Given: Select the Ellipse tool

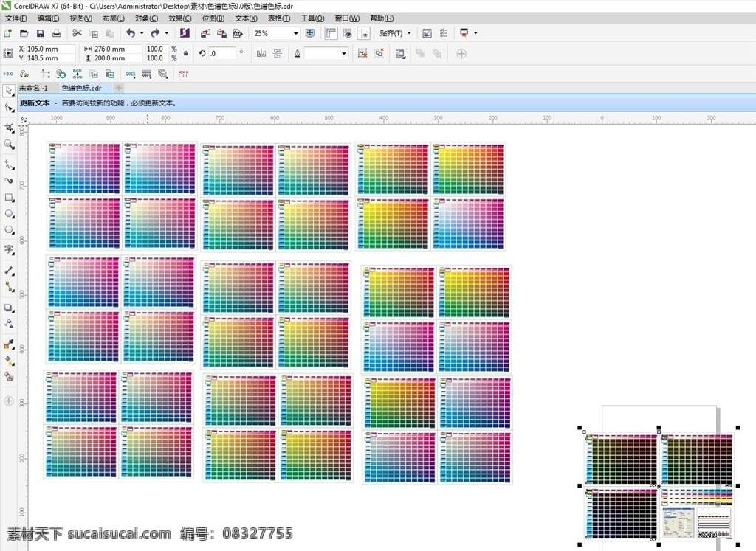Looking at the screenshot, I should pos(9,214).
